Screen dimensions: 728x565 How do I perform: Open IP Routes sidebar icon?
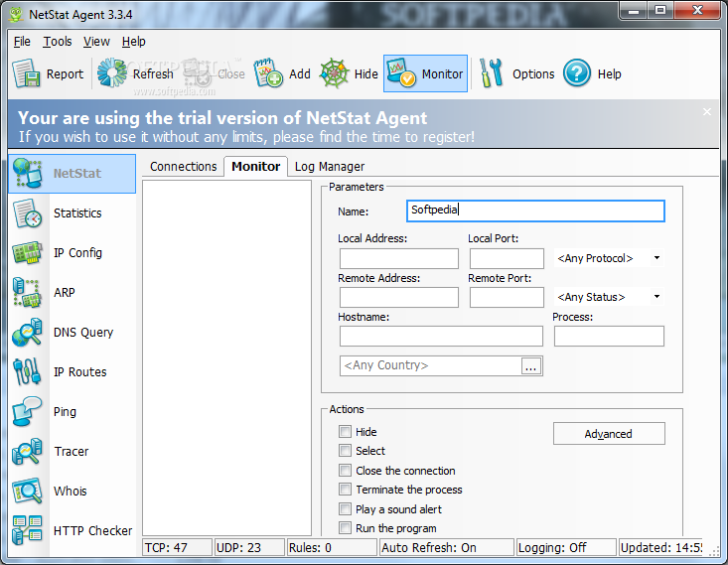point(28,372)
